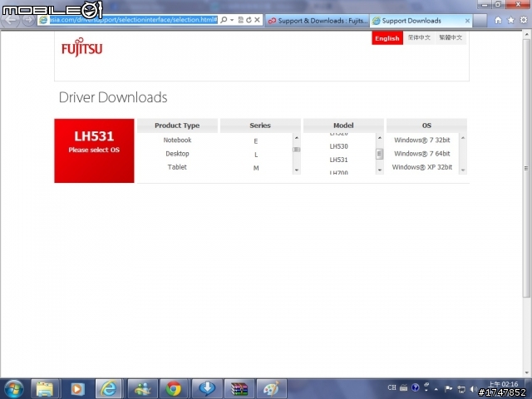The image size is (532, 399).
Task: Pick model LH531
Action: point(338,160)
